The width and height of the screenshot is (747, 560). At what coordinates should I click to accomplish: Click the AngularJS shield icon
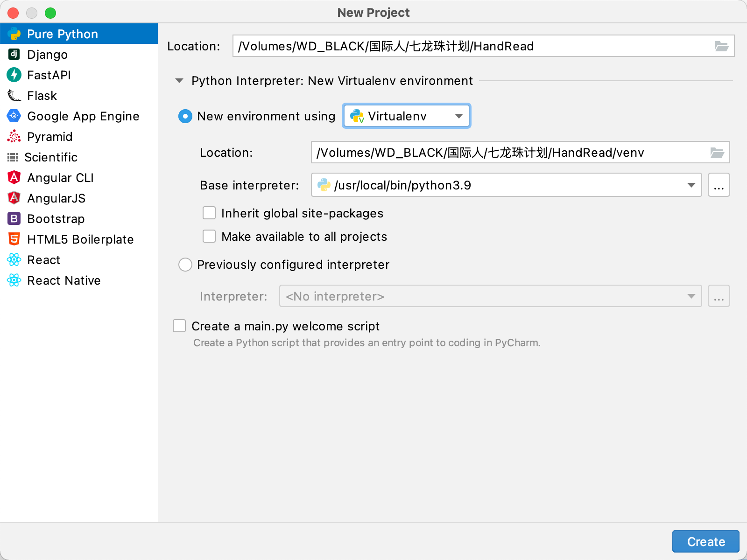14,198
